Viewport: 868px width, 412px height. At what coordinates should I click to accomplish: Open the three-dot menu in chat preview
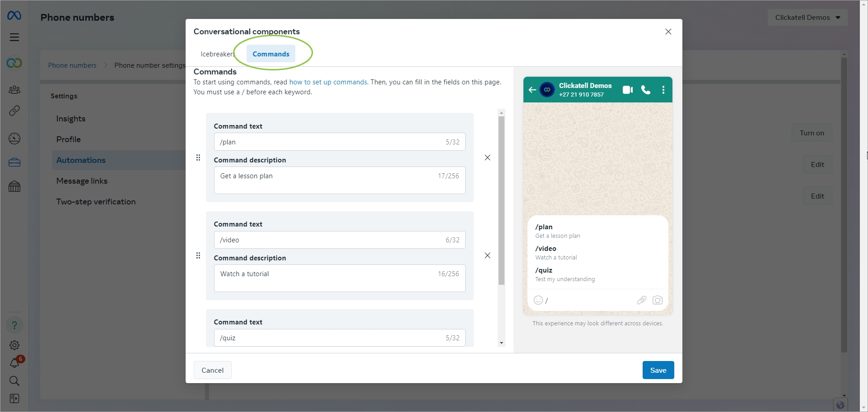pyautogui.click(x=663, y=90)
